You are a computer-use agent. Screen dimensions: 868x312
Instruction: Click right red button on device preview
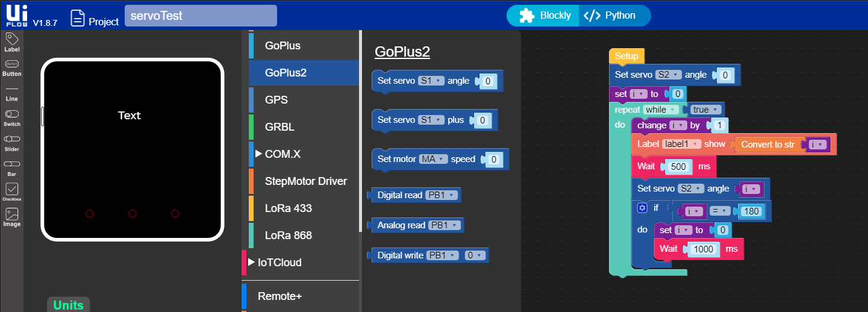[x=175, y=214]
